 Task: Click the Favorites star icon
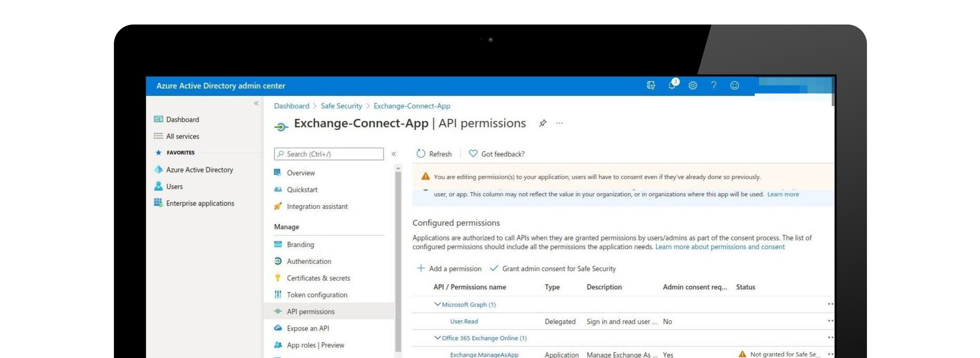[158, 153]
